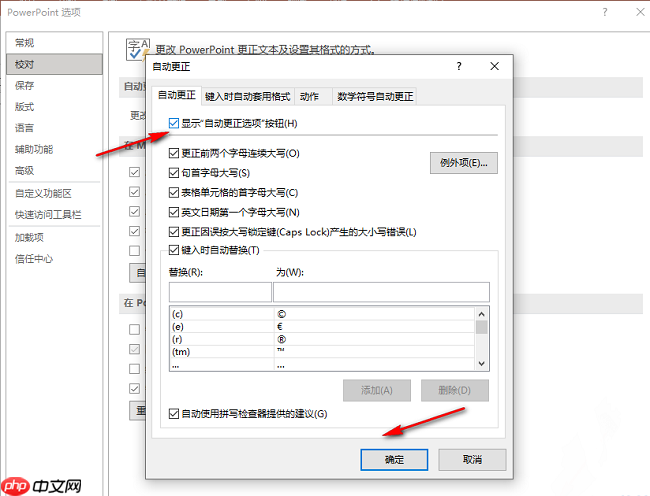Switch to 自动更正 tab
Image resolution: width=650 pixels, height=496 pixels.
click(177, 95)
